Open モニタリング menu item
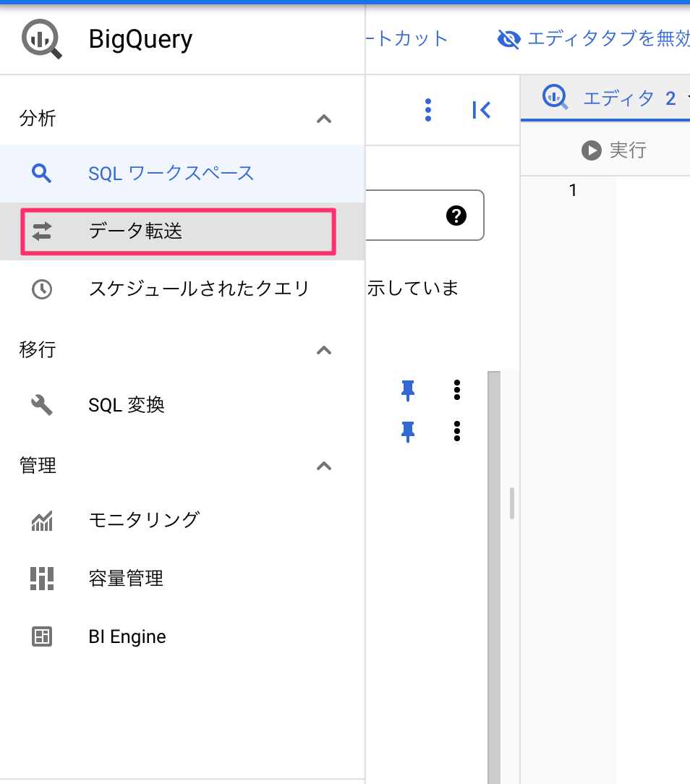The height and width of the screenshot is (784, 690). click(182, 521)
